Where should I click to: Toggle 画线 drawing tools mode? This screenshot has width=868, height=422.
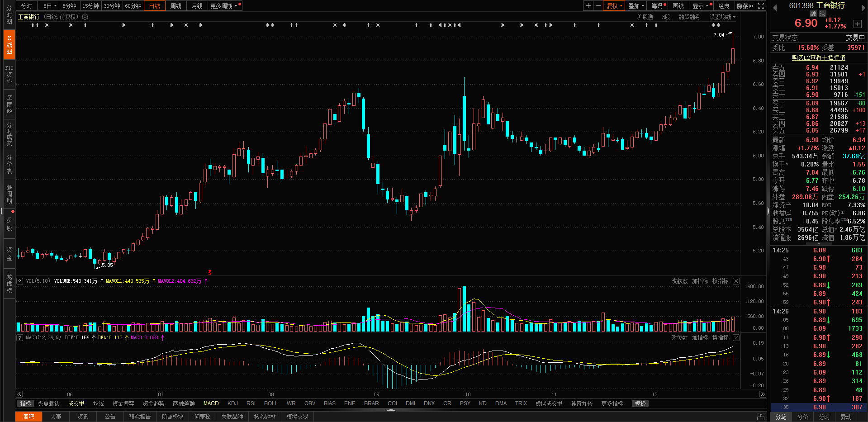(678, 6)
